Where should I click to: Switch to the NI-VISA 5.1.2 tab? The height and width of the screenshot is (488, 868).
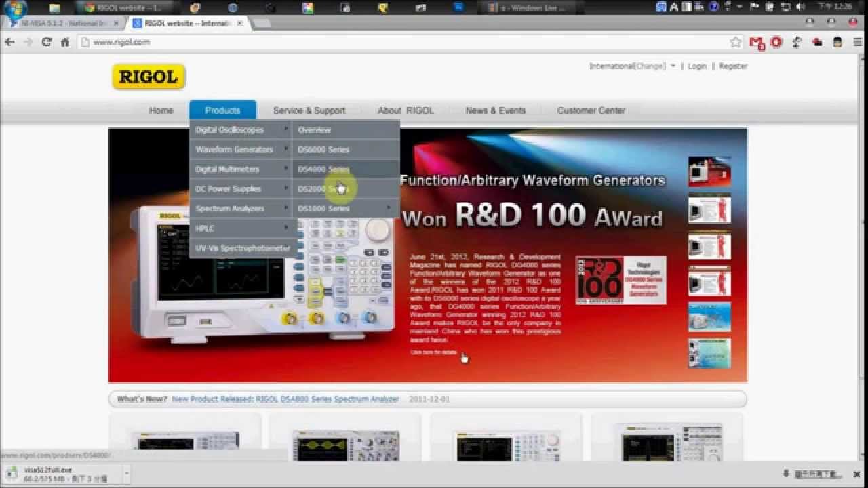(64, 23)
